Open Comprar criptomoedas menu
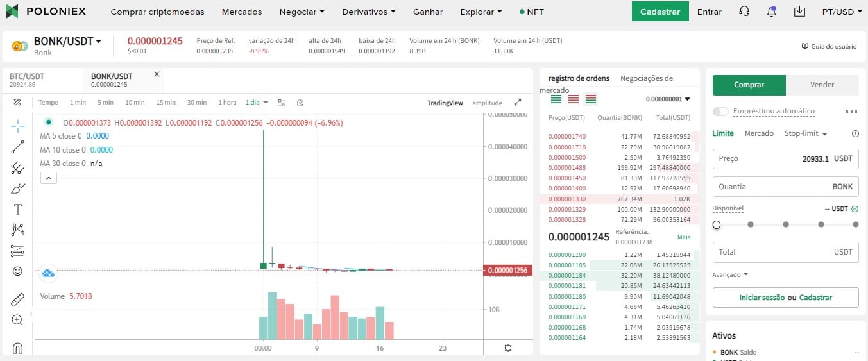The image size is (868, 361). (157, 12)
